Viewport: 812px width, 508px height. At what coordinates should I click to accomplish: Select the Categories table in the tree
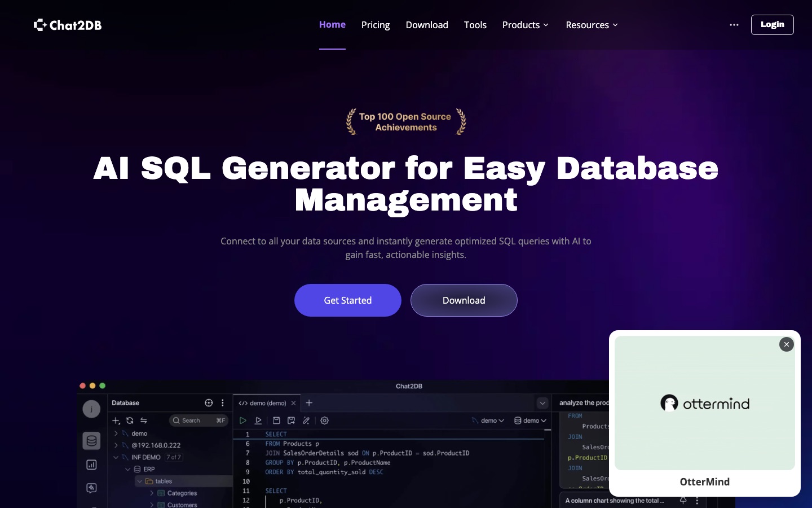pyautogui.click(x=182, y=493)
